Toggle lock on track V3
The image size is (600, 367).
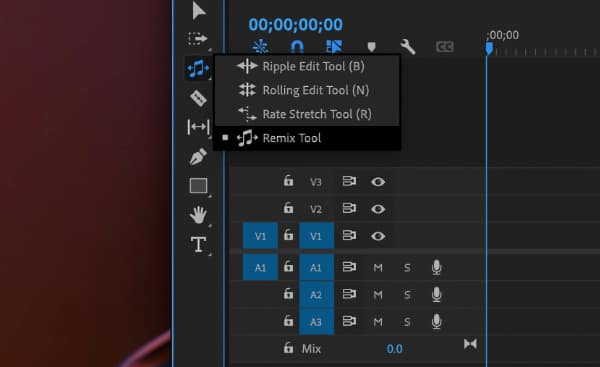[x=288, y=181]
